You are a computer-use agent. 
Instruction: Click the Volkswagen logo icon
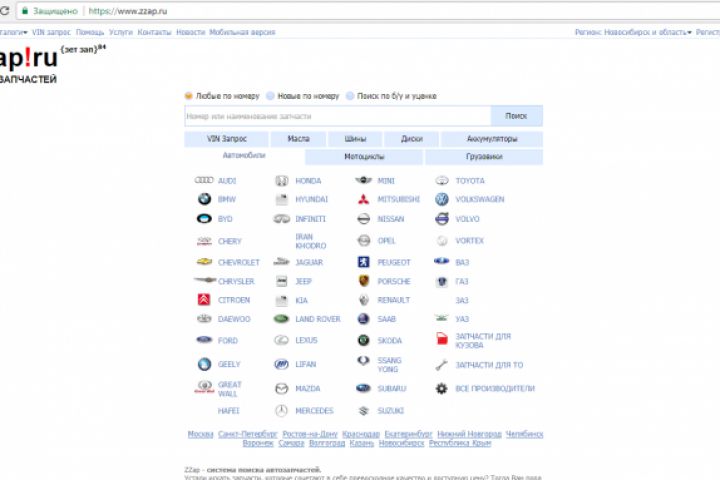pyautogui.click(x=442, y=199)
